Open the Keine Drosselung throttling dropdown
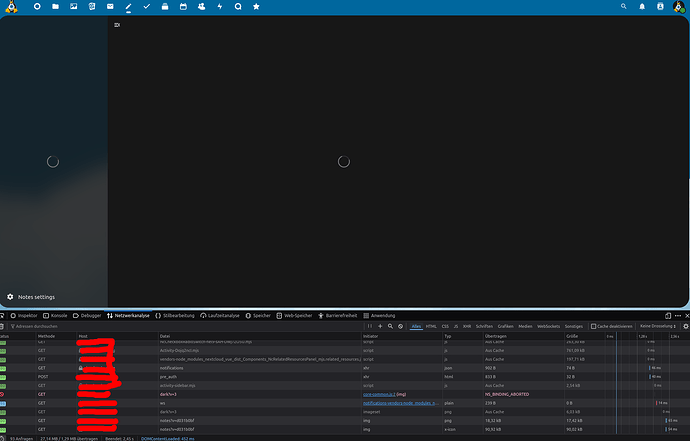Screen dimensions: 690x441 click(658, 326)
